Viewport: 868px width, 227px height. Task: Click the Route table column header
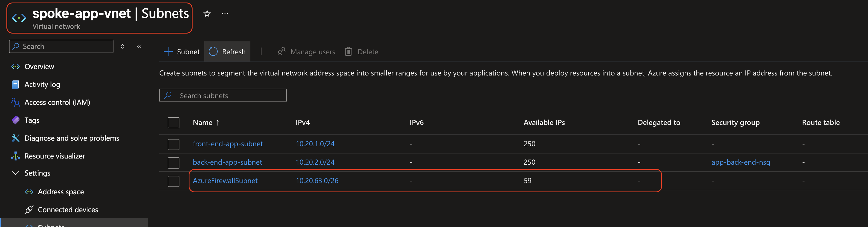tap(821, 122)
